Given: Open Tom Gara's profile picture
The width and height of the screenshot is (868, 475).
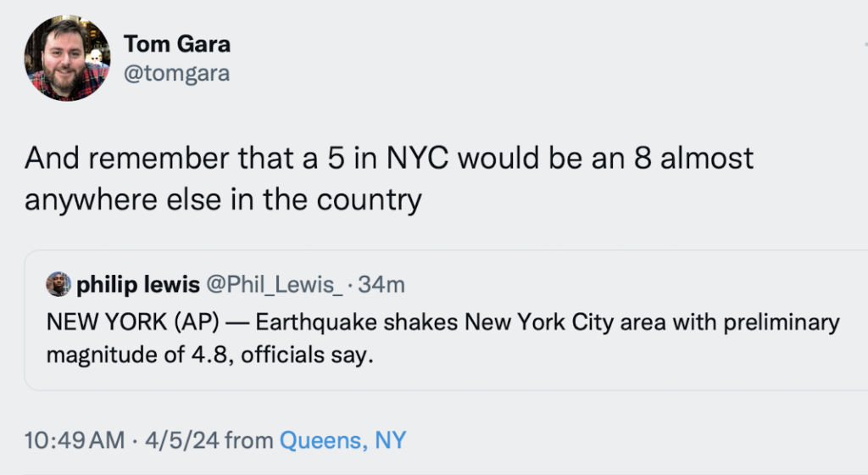Looking at the screenshot, I should click(x=66, y=59).
